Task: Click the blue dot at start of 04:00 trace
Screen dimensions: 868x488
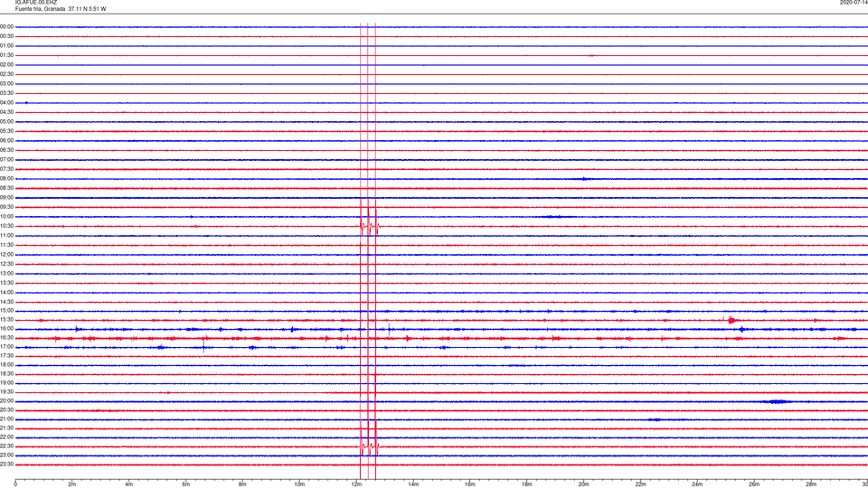Action: pyautogui.click(x=26, y=103)
